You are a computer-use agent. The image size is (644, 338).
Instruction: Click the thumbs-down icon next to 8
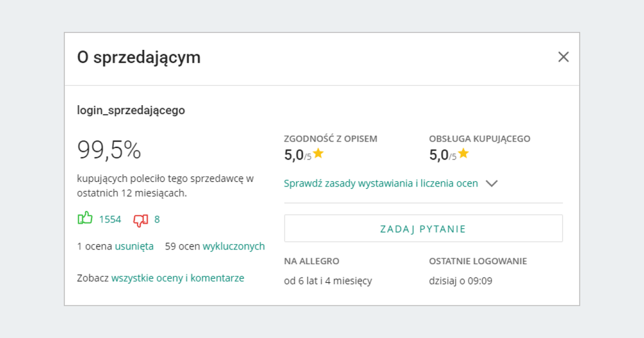click(x=140, y=219)
